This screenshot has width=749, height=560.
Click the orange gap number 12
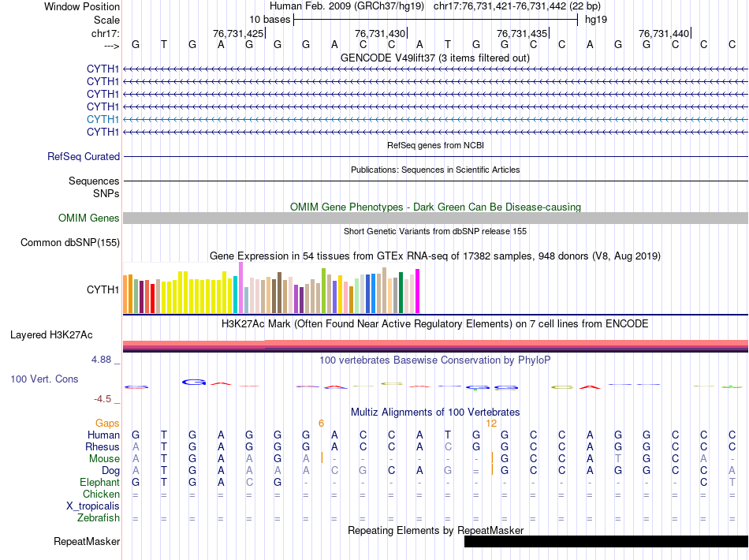click(x=491, y=424)
